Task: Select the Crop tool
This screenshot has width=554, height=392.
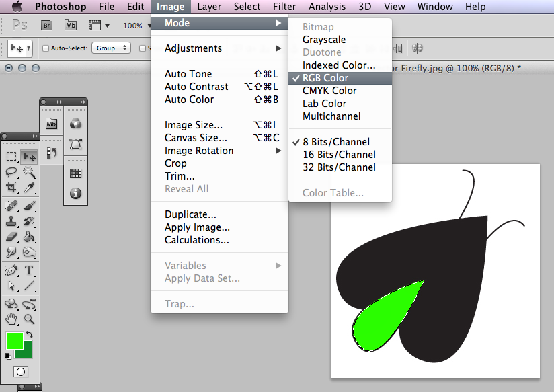Action: coord(11,188)
